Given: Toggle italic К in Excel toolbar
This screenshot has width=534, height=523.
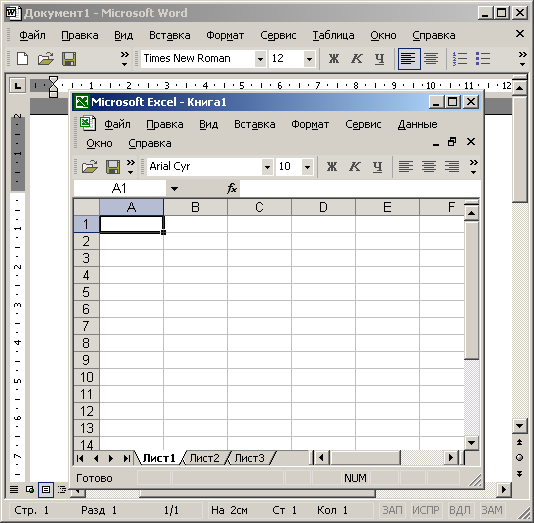Looking at the screenshot, I should click(x=355, y=167).
